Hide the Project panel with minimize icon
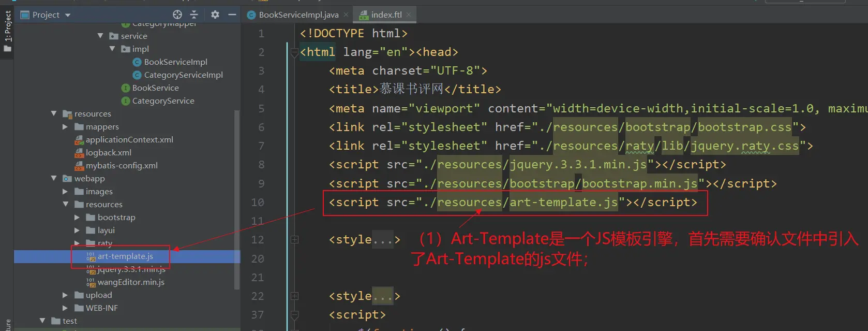Screen dimensions: 868x331 (x=232, y=15)
